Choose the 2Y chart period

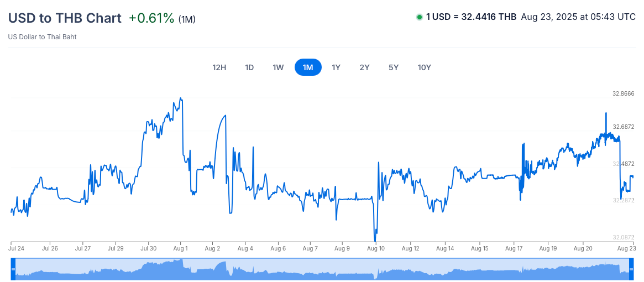click(x=364, y=67)
